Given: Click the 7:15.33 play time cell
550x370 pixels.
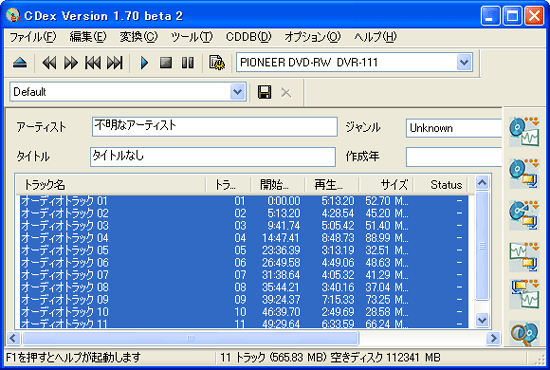Looking at the screenshot, I should [x=338, y=300].
